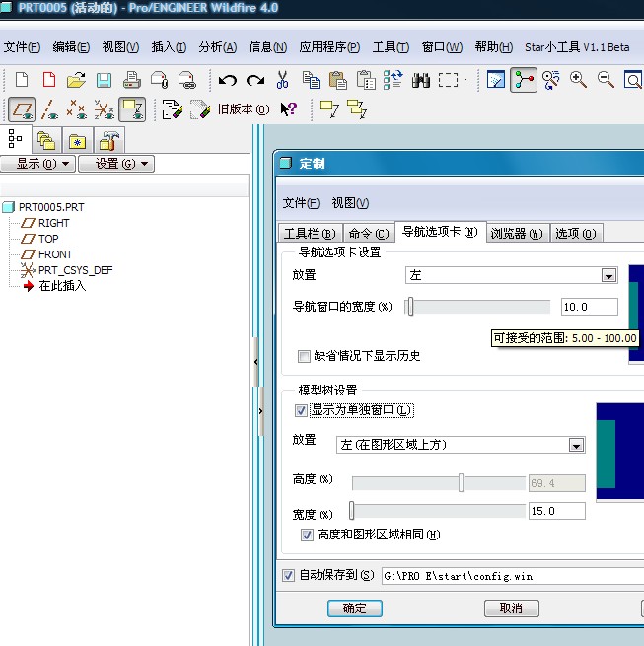The width and height of the screenshot is (644, 646).
Task: Open 视图(V) menu in 定制 dialog
Action: pyautogui.click(x=350, y=203)
